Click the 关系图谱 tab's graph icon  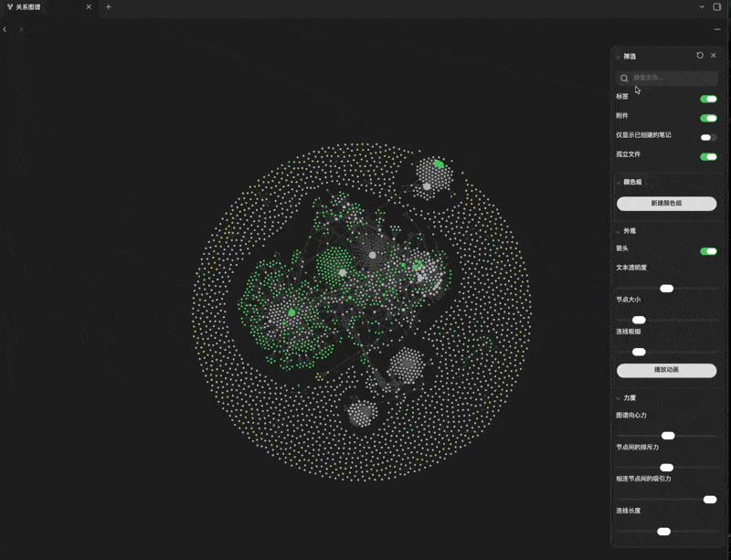point(10,7)
